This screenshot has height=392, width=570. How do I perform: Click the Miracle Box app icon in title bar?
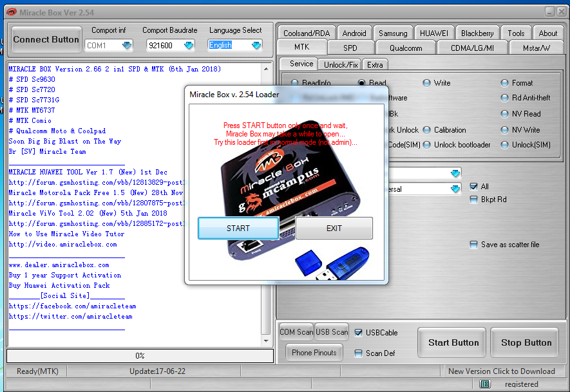pyautogui.click(x=12, y=12)
